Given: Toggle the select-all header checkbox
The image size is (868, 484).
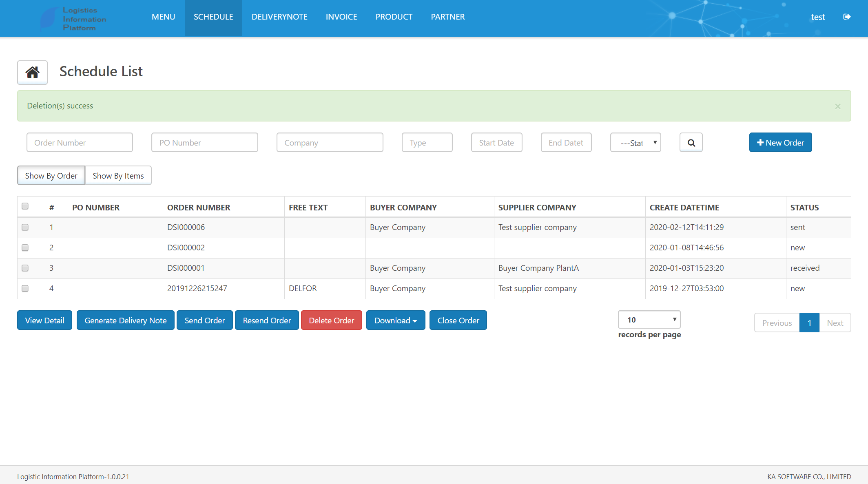Looking at the screenshot, I should tap(25, 206).
